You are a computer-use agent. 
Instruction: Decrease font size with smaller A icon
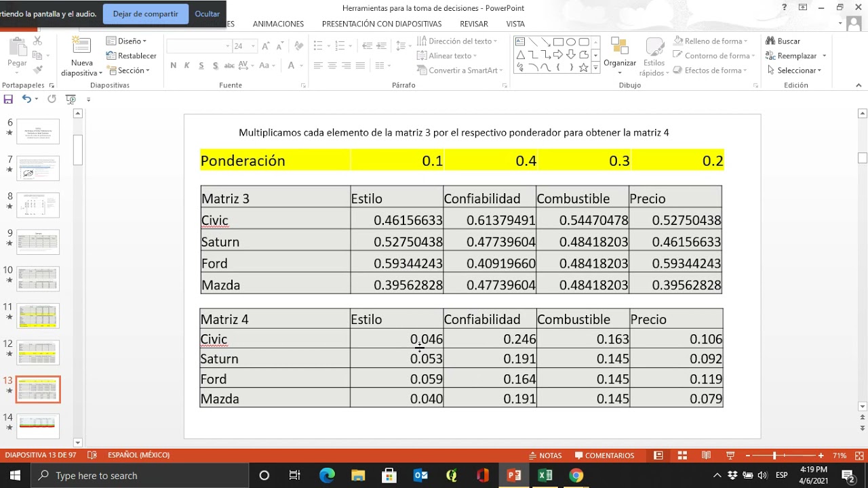280,46
